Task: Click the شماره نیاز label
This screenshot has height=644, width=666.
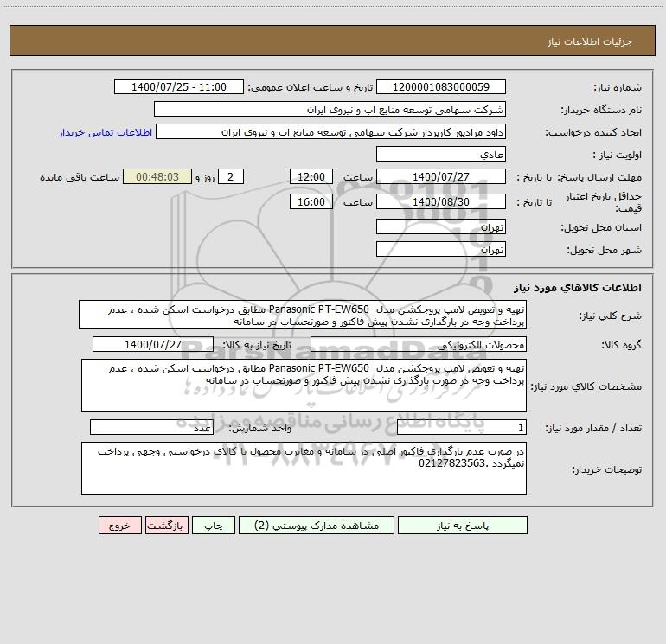Action: click(618, 87)
